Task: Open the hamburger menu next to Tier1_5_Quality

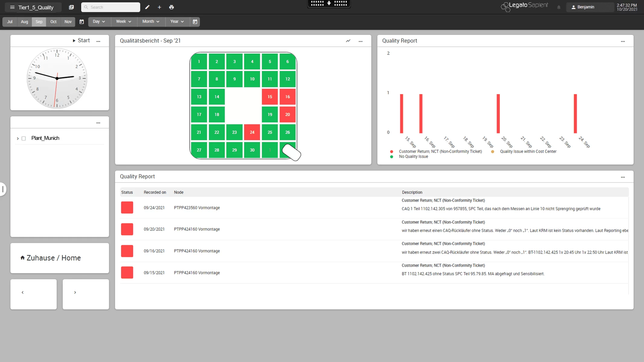Action: click(x=12, y=7)
